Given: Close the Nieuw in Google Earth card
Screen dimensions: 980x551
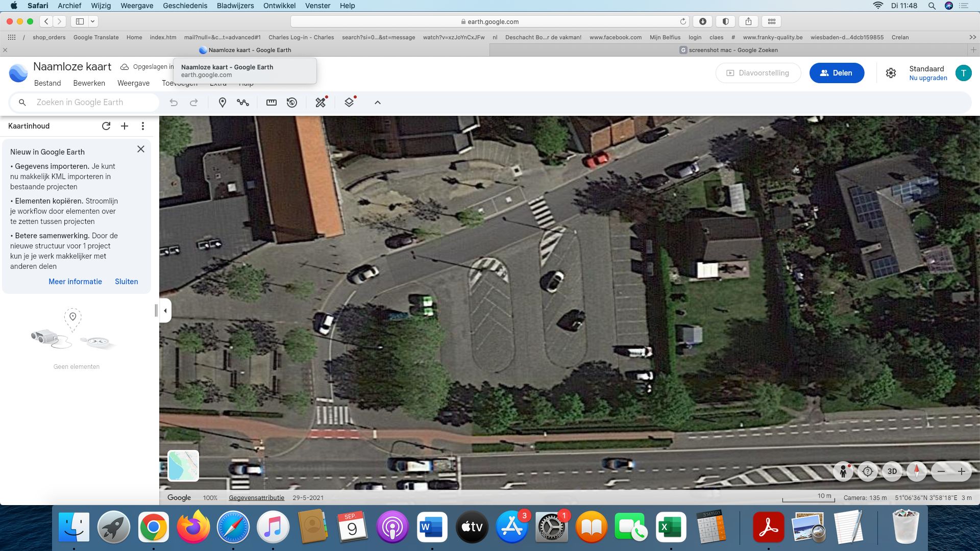Looking at the screenshot, I should tap(141, 149).
